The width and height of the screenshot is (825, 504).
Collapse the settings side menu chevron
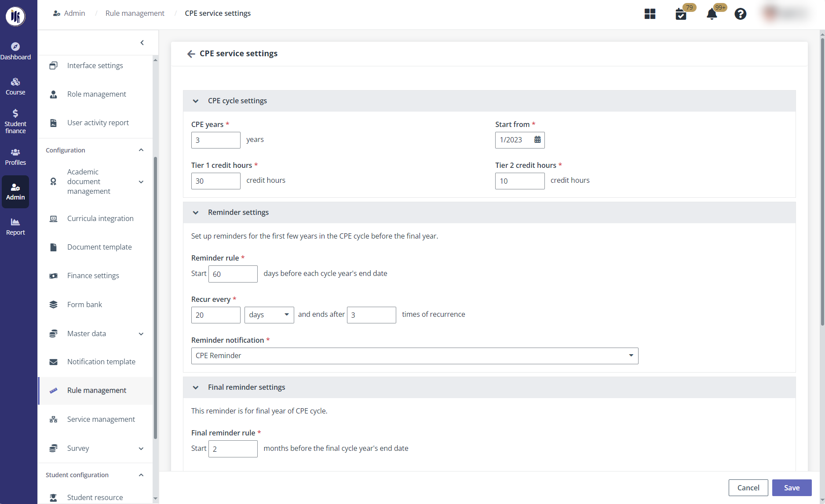pyautogui.click(x=142, y=43)
